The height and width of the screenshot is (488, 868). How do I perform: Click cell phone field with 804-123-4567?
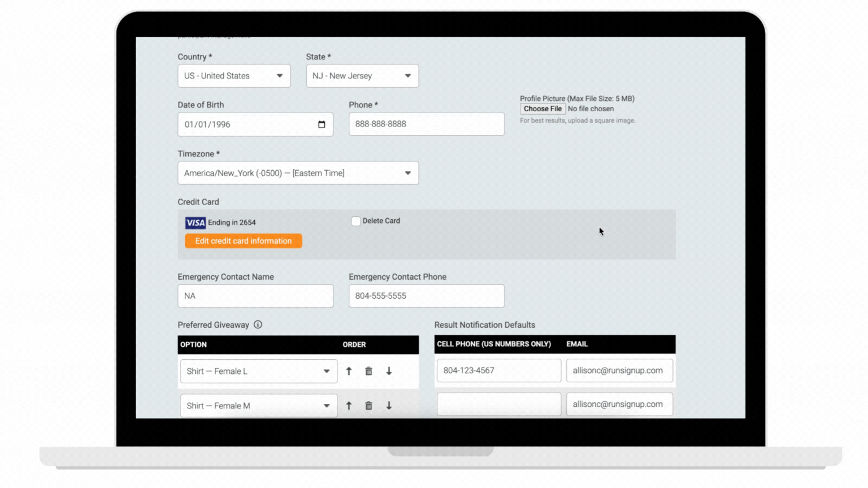pos(499,371)
